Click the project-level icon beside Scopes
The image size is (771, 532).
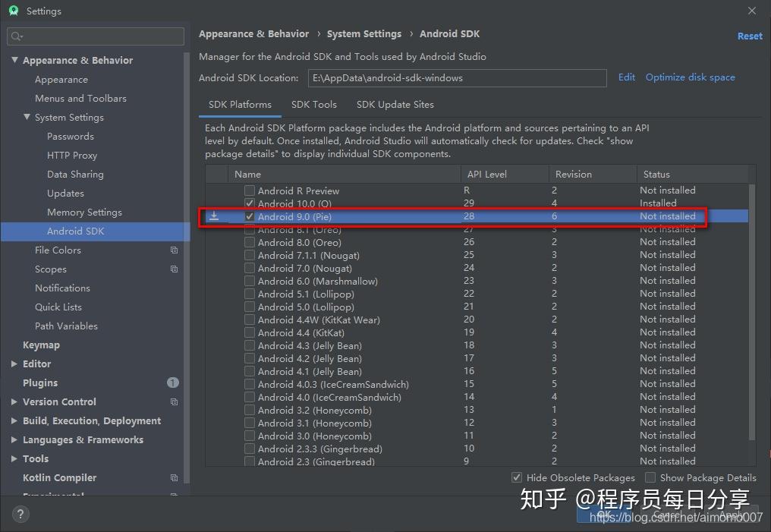(x=174, y=269)
